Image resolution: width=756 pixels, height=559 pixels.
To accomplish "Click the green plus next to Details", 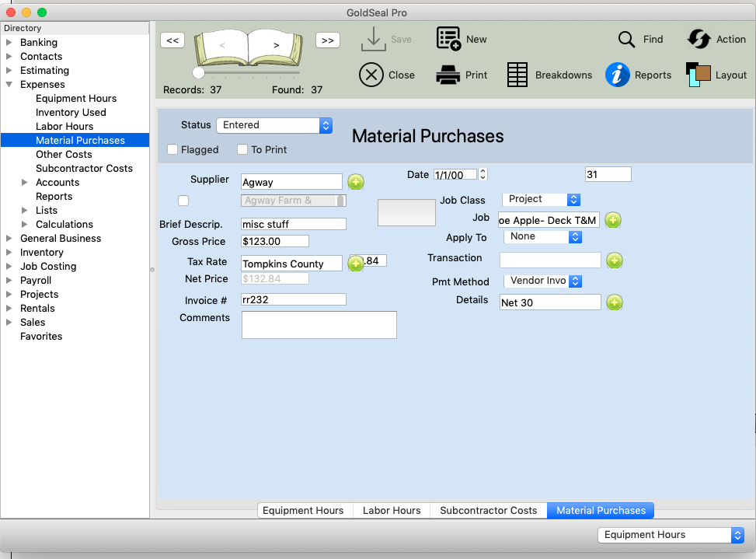I will pos(615,302).
